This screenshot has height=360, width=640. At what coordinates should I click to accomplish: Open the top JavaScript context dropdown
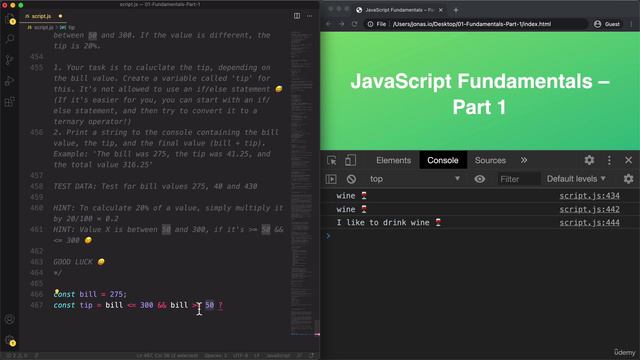(x=415, y=179)
